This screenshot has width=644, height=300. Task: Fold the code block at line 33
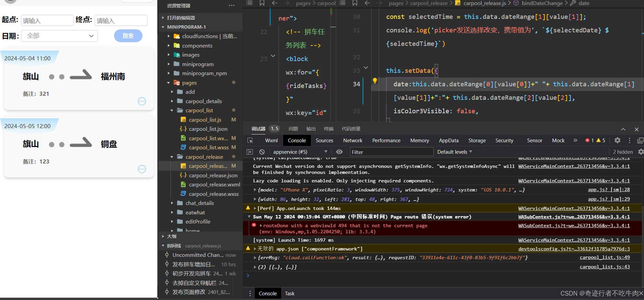click(366, 68)
